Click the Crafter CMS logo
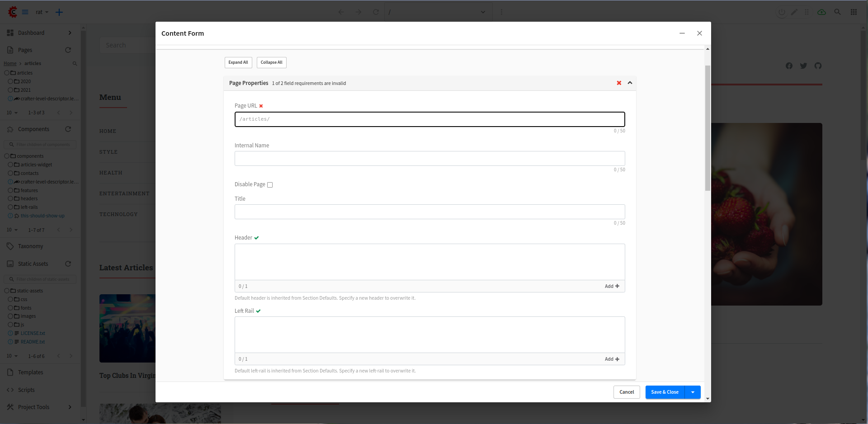This screenshot has width=868, height=424. (x=12, y=12)
